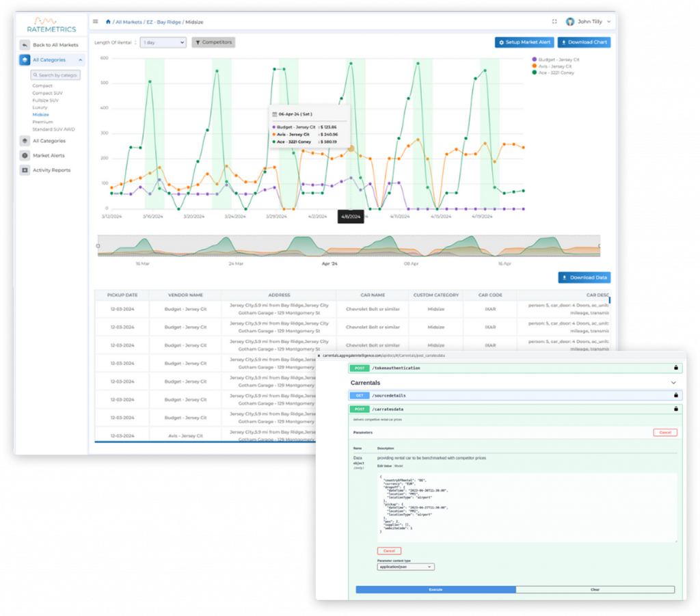Open Activity Reports sidebar icon
The width and height of the screenshot is (700, 616).
tap(25, 170)
